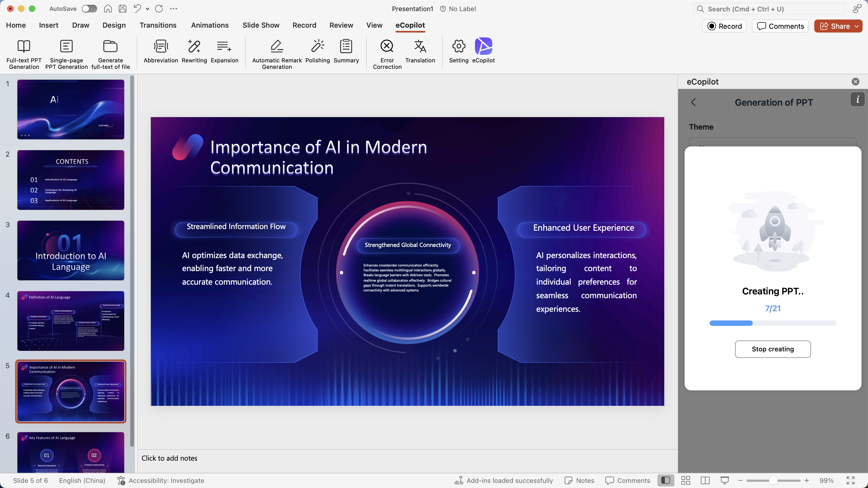Screen dimensions: 868x488
Task: Select the Rewriting tool
Action: tap(194, 46)
